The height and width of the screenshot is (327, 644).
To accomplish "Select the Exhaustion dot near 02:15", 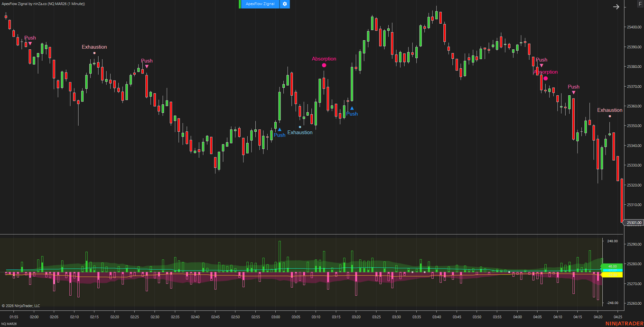I will (x=94, y=53).
